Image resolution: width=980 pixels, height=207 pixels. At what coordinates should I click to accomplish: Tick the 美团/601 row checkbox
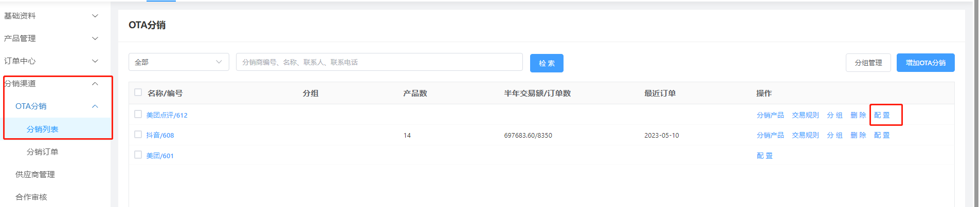(x=138, y=155)
